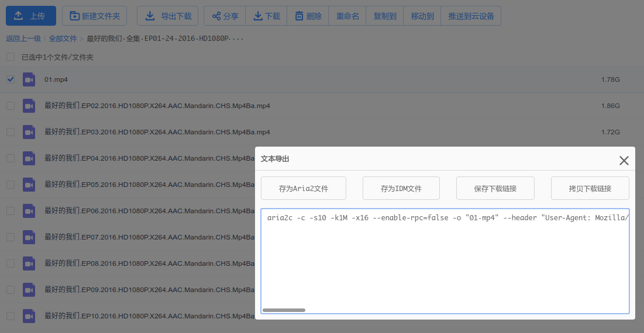This screenshot has height=333, width=644.
Task: Click the video icon of EP09 file
Action: [x=29, y=290]
